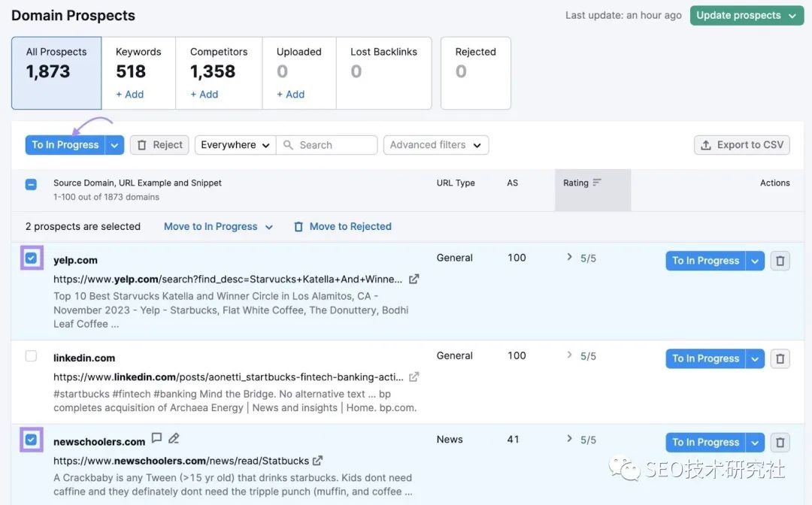Open external link icon for newschoolers.com URL
This screenshot has height=505, width=812.
pyautogui.click(x=317, y=461)
